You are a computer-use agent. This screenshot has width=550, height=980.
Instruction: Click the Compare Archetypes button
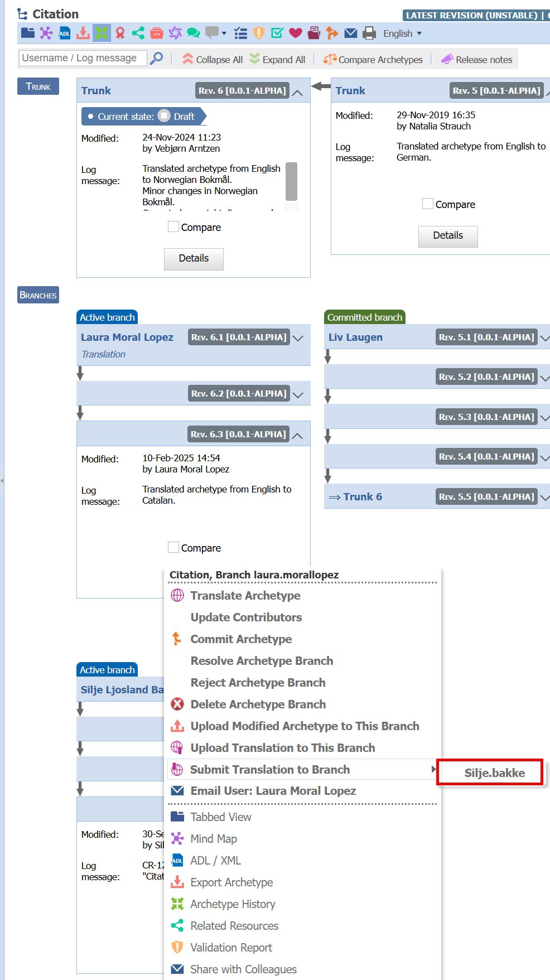tap(373, 59)
